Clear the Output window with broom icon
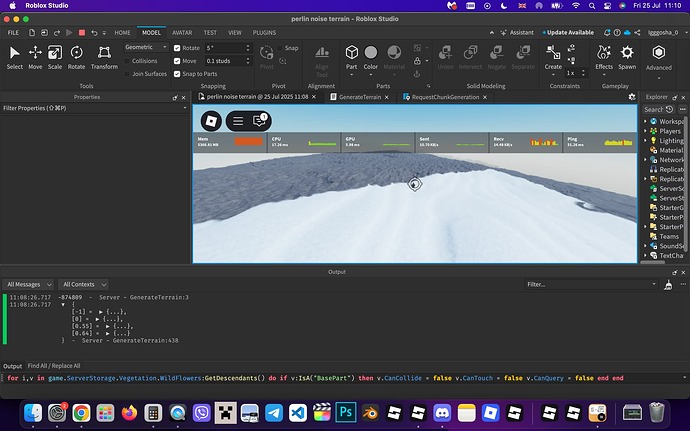 (668, 285)
